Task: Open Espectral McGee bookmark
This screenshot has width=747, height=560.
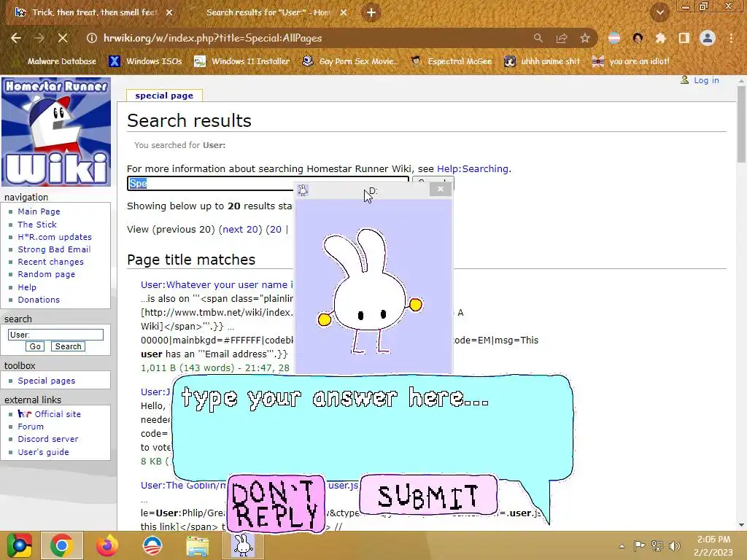Action: coord(451,61)
